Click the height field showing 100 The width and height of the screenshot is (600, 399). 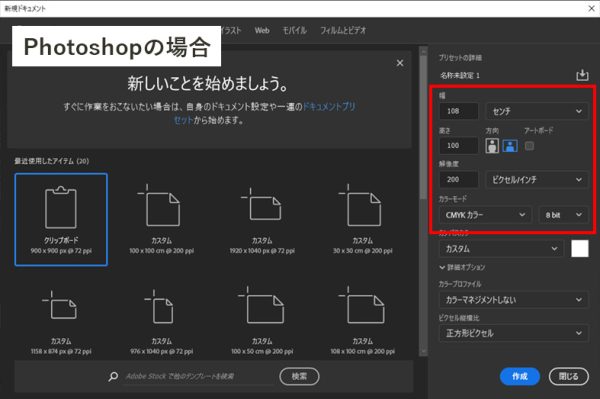pos(458,145)
